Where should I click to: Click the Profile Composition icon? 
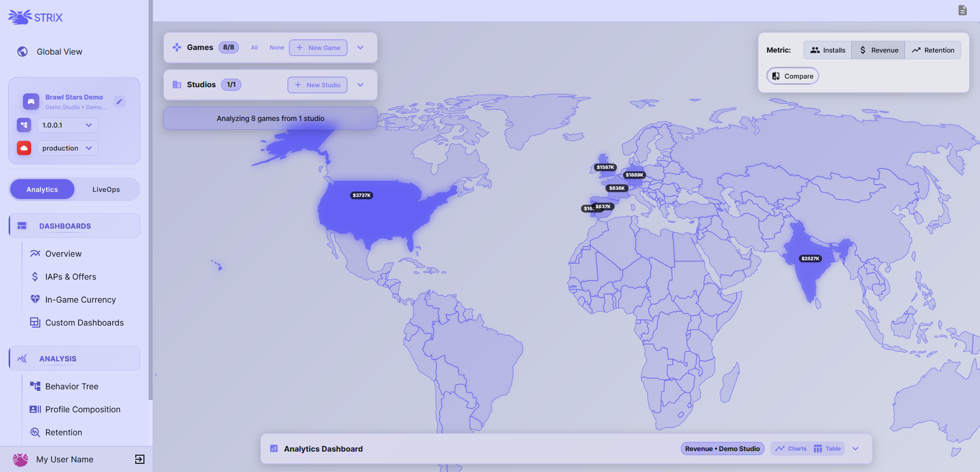pyautogui.click(x=35, y=409)
